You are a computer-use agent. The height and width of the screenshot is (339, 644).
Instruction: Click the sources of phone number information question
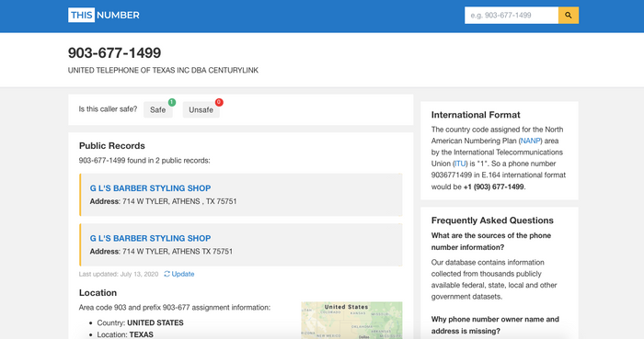point(491,242)
